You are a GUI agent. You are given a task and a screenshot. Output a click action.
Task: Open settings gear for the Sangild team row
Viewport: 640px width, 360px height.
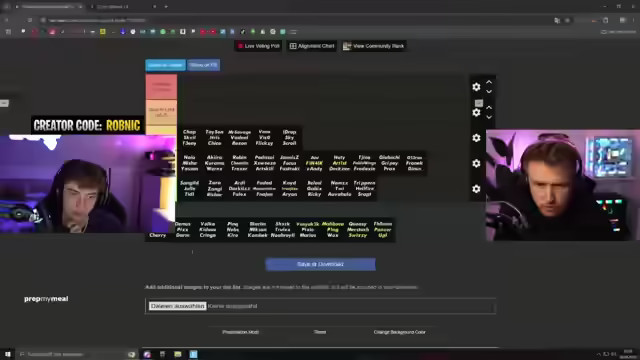pyautogui.click(x=476, y=189)
